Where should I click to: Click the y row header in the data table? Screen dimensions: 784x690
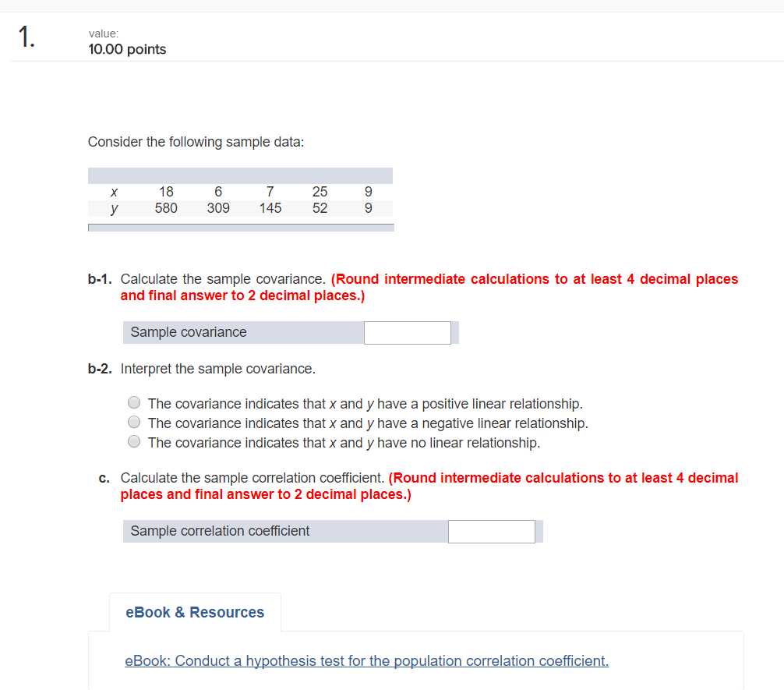point(115,208)
